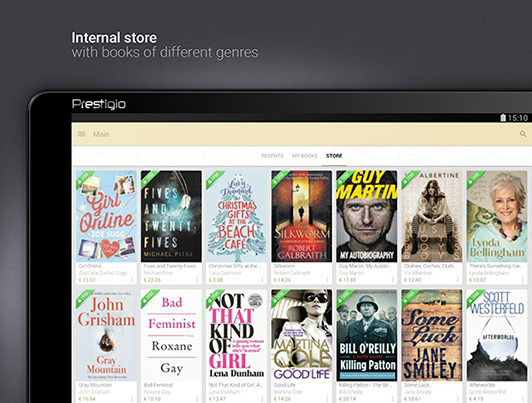
Task: Click the price € 23.26
Action: 152,280
